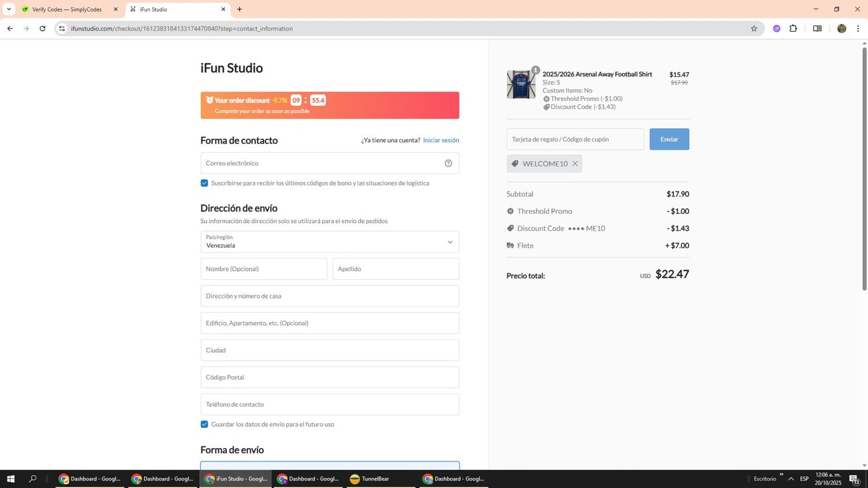This screenshot has width=868, height=488.
Task: Click the email help question mark icon
Action: coord(448,163)
